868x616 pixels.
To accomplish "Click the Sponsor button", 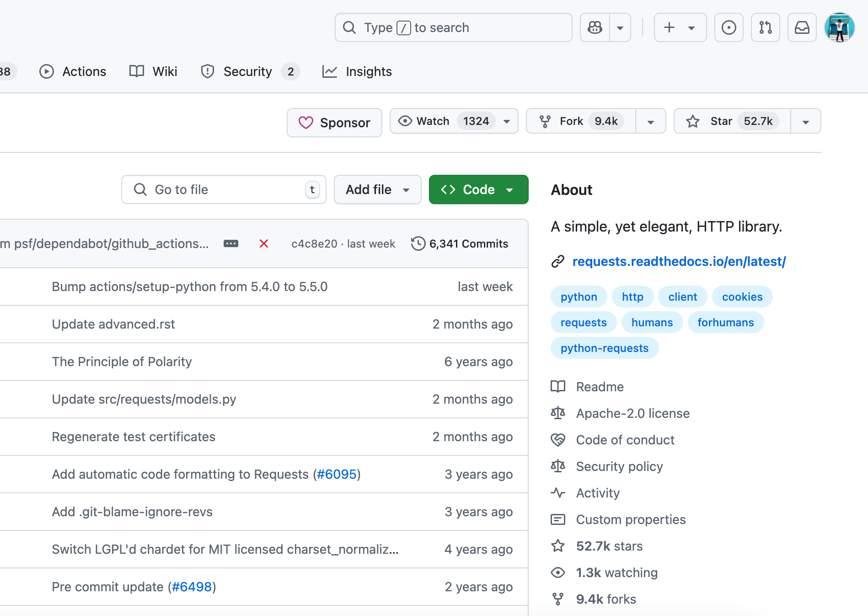I will (334, 123).
